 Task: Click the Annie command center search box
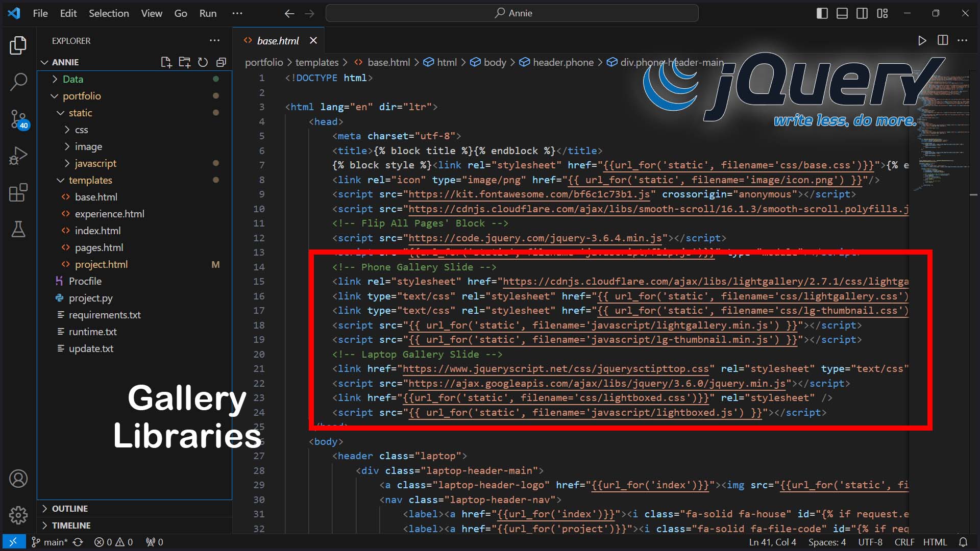click(512, 13)
